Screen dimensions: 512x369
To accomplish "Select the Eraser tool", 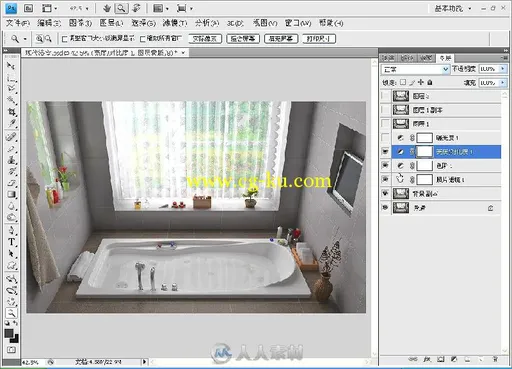I will click(11, 183).
